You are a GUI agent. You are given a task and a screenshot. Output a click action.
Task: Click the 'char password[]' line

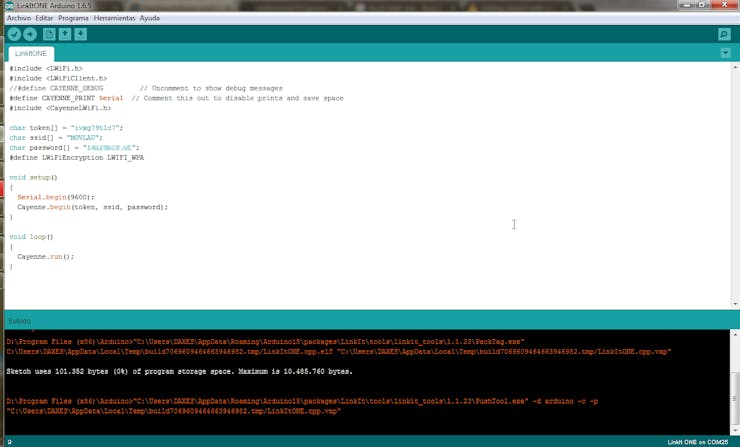75,148
